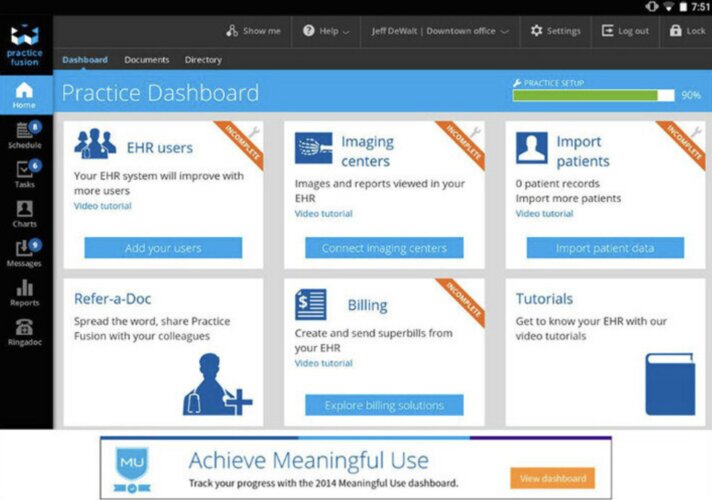Switch to the Directory tab

click(203, 60)
